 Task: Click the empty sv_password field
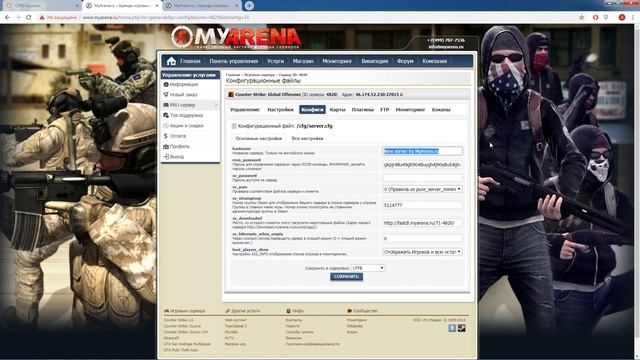tap(422, 178)
